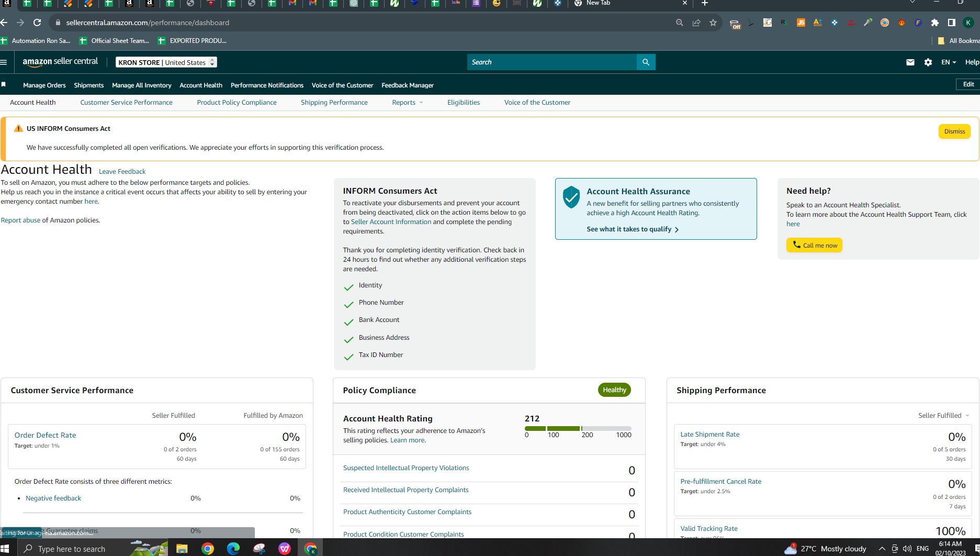Image resolution: width=980 pixels, height=556 pixels.
Task: Open the tab search chevron
Action: point(913,3)
